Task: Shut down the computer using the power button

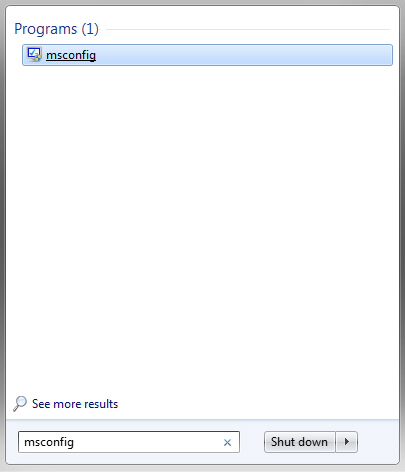Action: 299,442
